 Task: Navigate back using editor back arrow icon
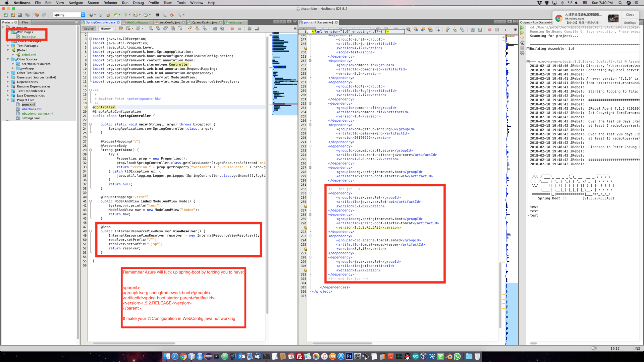tap(159, 29)
